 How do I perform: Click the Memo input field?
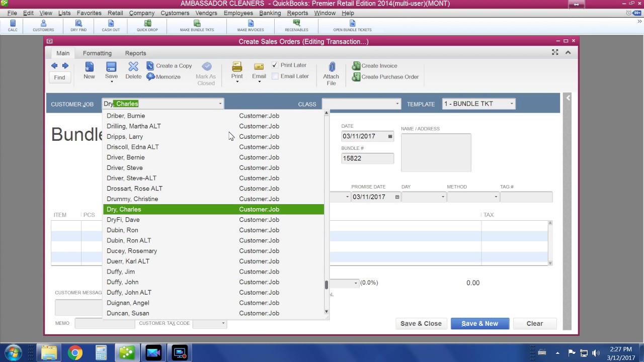tap(105, 323)
